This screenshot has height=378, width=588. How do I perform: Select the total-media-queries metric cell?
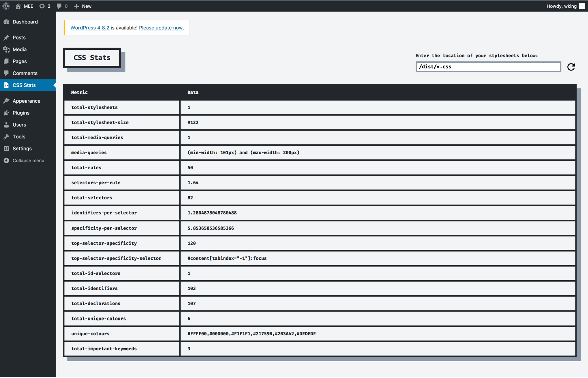[121, 137]
